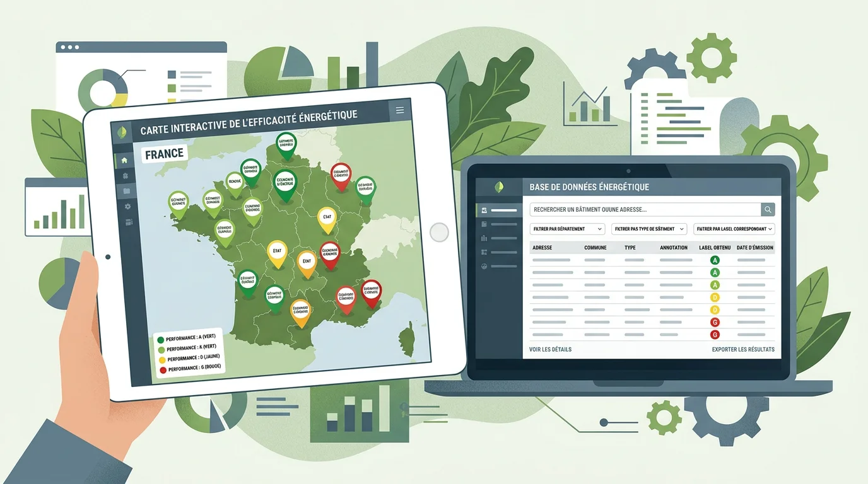Open the gear settings icon in the tablet sidebar

[x=128, y=206]
